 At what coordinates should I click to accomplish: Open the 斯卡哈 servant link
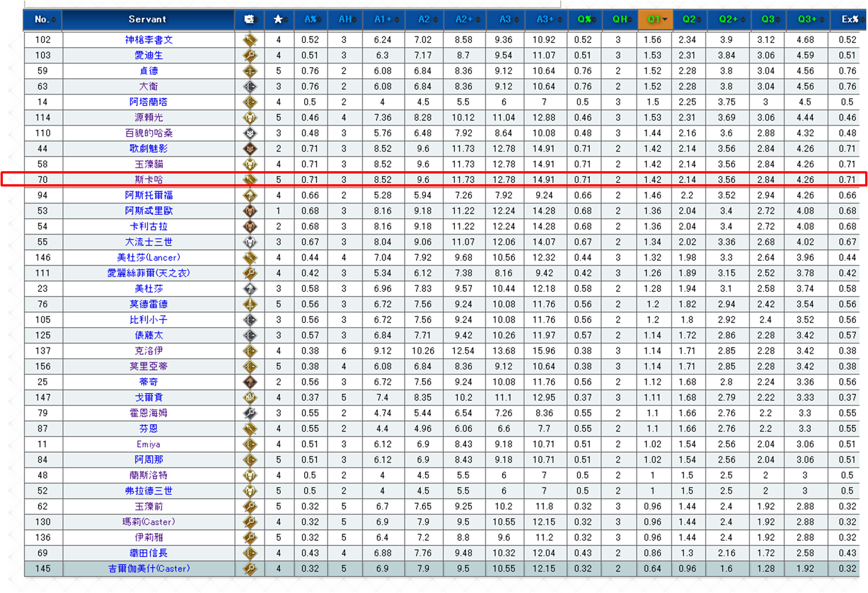[149, 180]
